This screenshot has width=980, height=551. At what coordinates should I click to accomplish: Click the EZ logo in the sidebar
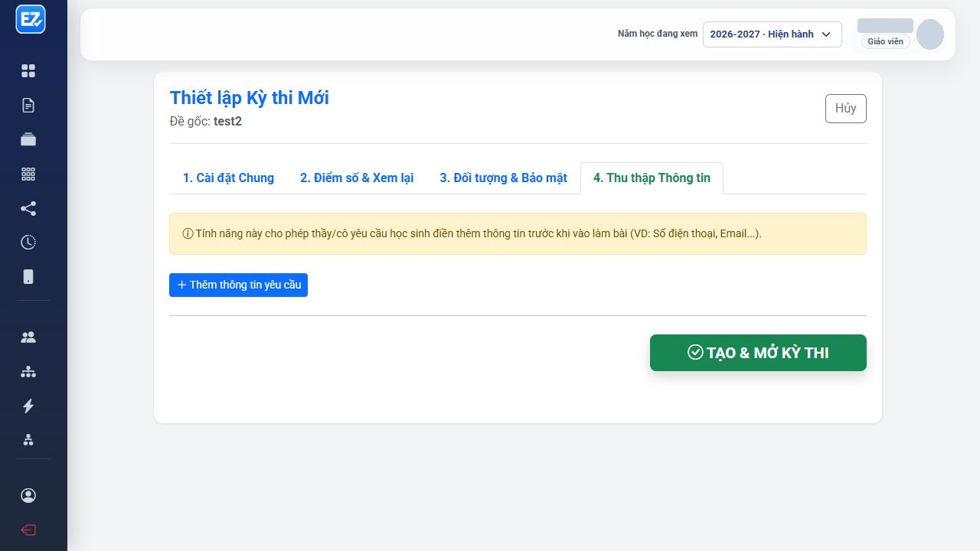pos(31,20)
